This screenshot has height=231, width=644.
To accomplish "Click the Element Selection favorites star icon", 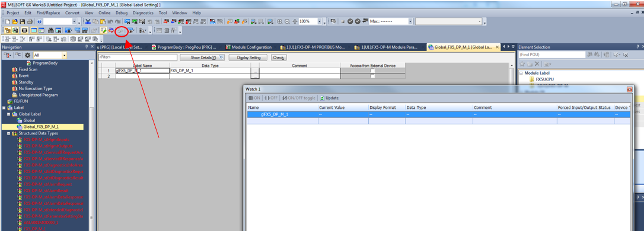I will point(522,65).
